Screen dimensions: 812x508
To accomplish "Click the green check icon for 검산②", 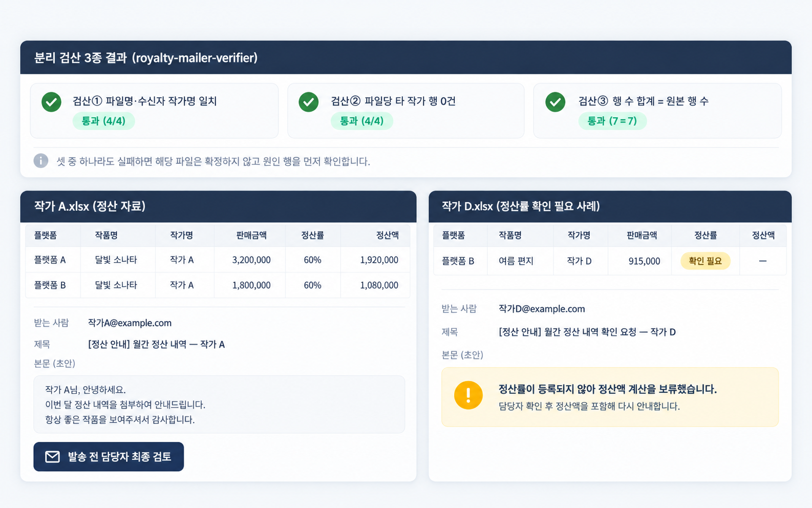I will pos(308,102).
